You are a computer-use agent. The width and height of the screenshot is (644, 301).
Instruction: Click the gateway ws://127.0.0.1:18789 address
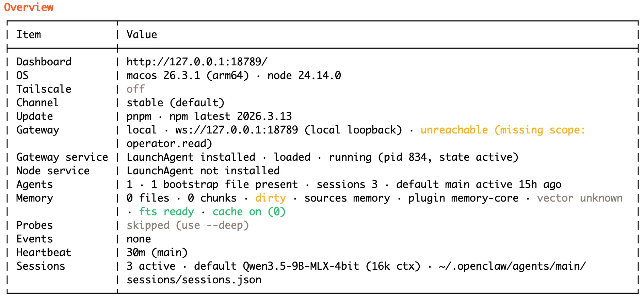pos(237,130)
